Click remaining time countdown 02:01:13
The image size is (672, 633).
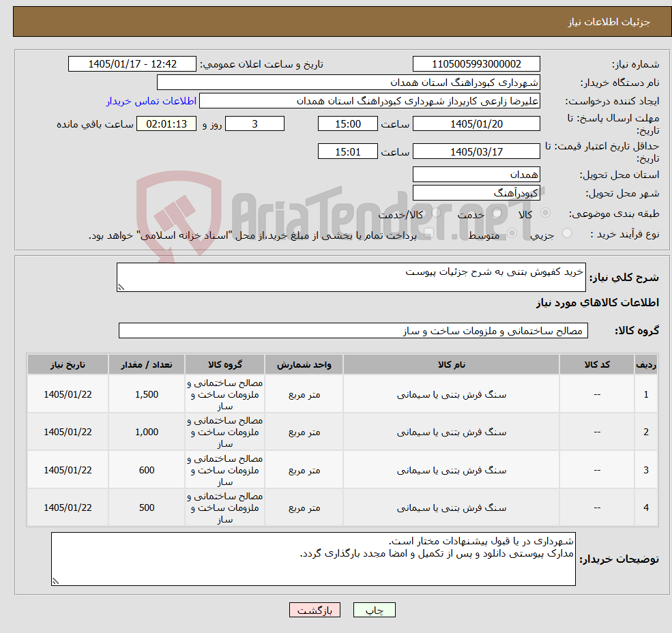coord(166,124)
